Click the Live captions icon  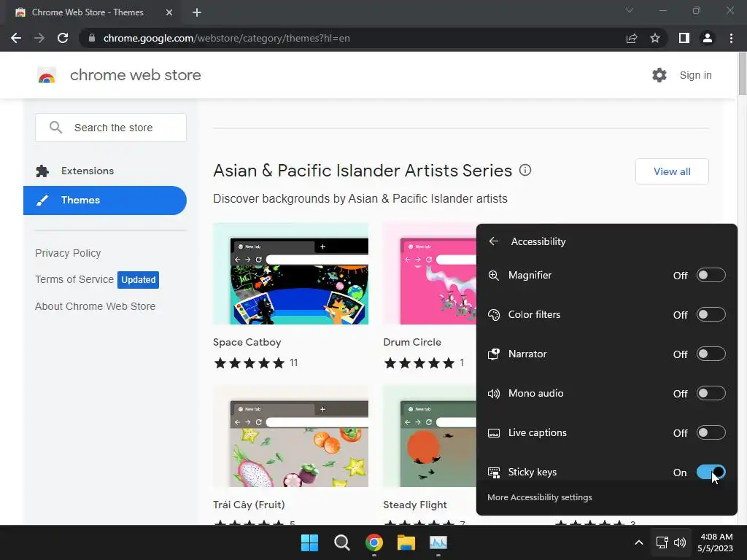pos(494,433)
